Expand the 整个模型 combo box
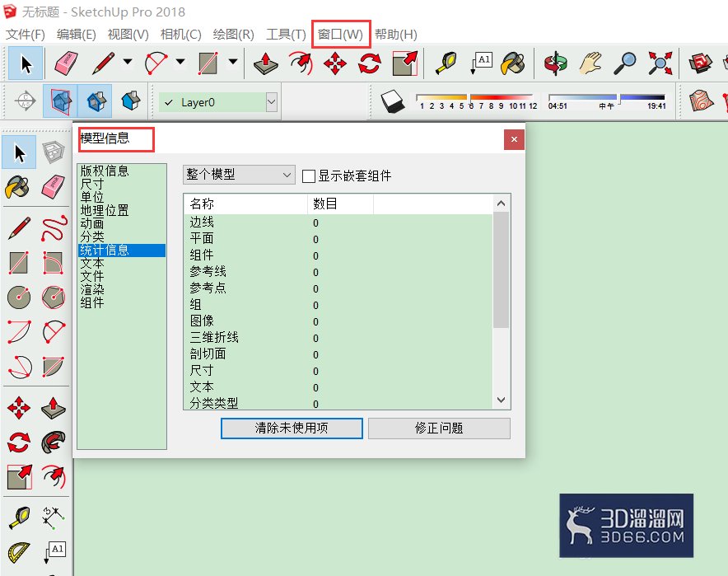This screenshot has width=728, height=576. [239, 175]
